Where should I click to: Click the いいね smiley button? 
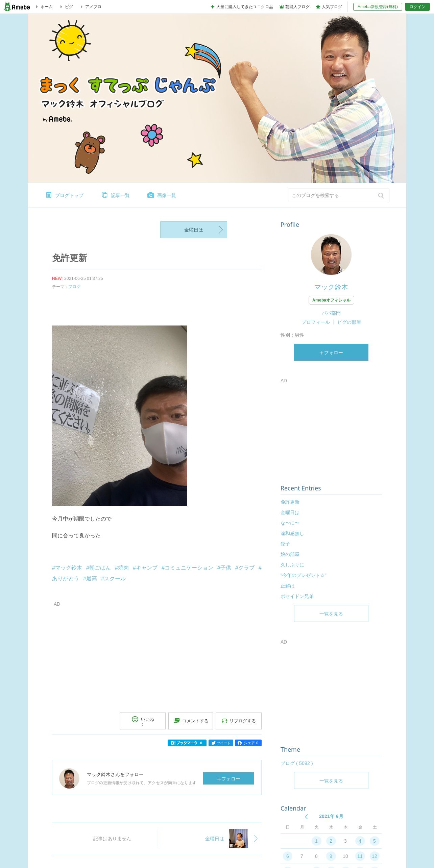tap(143, 721)
